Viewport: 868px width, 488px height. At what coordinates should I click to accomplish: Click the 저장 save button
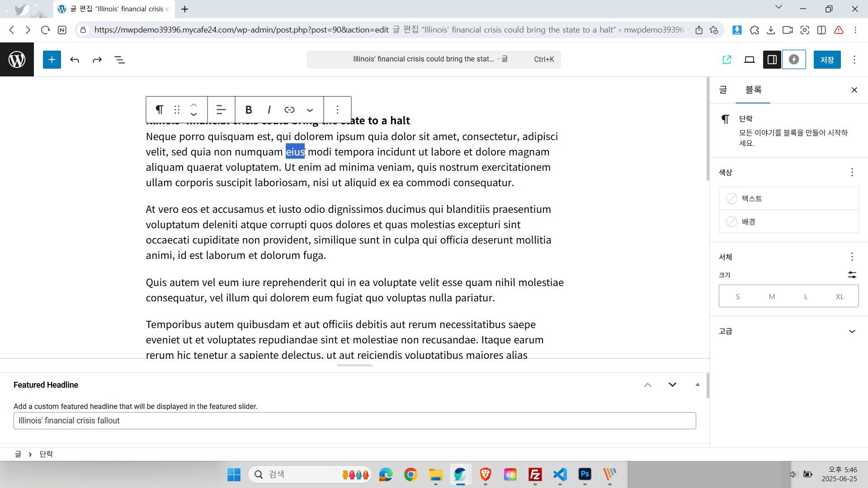click(827, 60)
